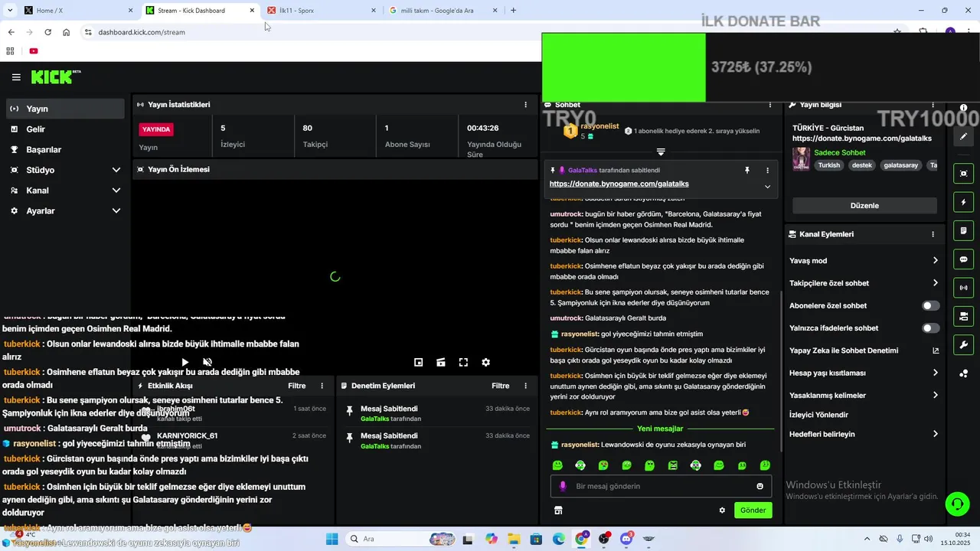Viewport: 980px width, 551px height.
Task: Click the three-dots cluster icon in right toolbar
Action: pos(963,373)
